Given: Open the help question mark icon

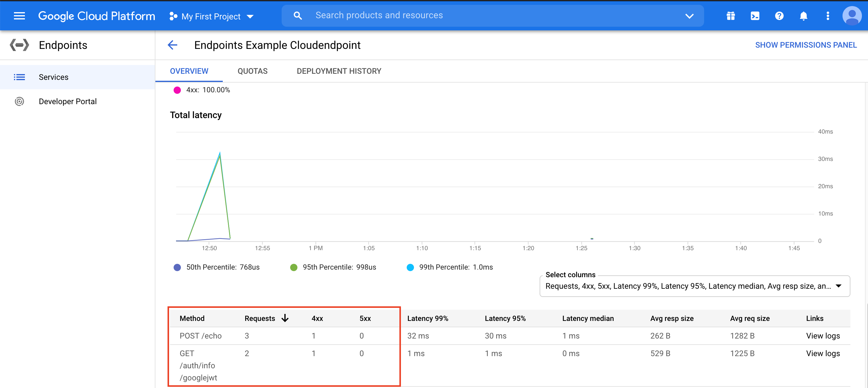Looking at the screenshot, I should 779,15.
